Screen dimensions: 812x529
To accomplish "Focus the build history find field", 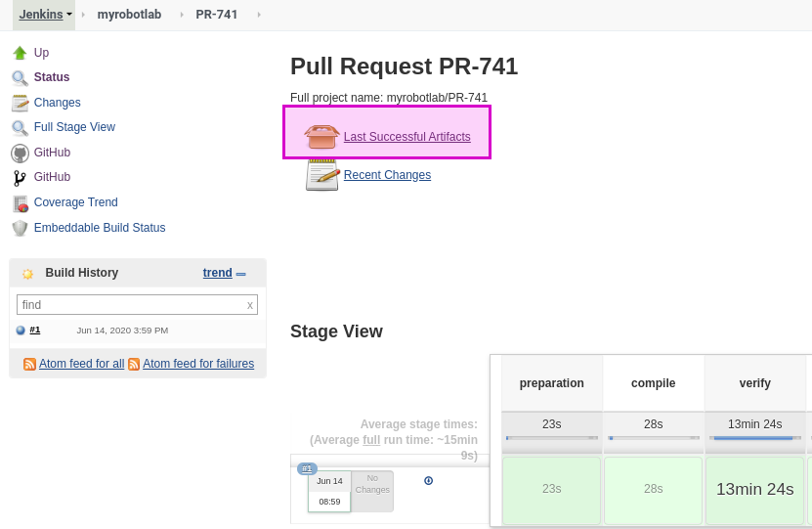I will pyautogui.click(x=137, y=305).
